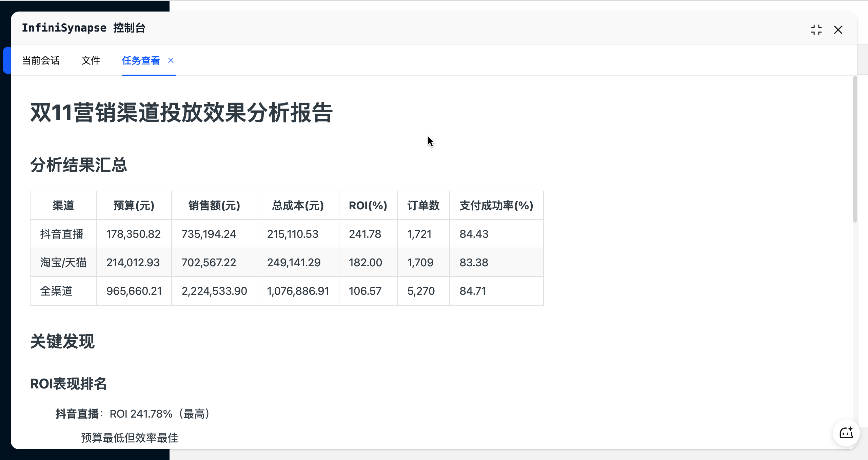
Task: Switch to the 当前会话 tab
Action: pyautogui.click(x=41, y=60)
